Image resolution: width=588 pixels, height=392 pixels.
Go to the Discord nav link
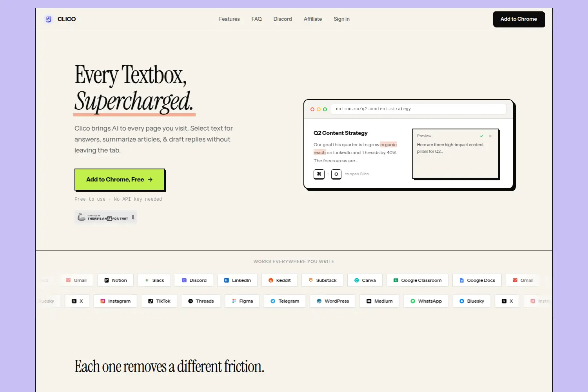(283, 19)
